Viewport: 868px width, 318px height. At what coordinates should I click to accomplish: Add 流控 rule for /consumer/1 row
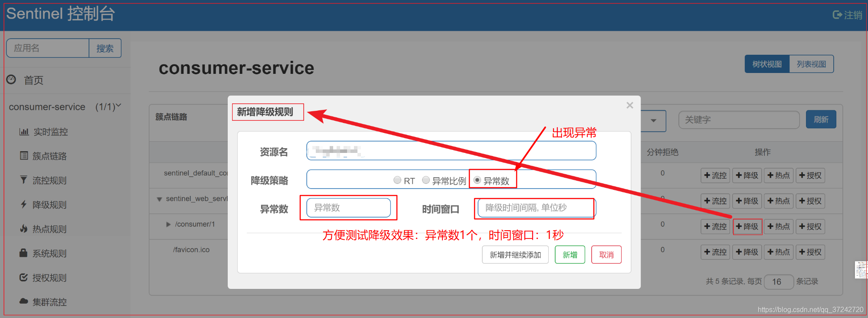point(715,226)
